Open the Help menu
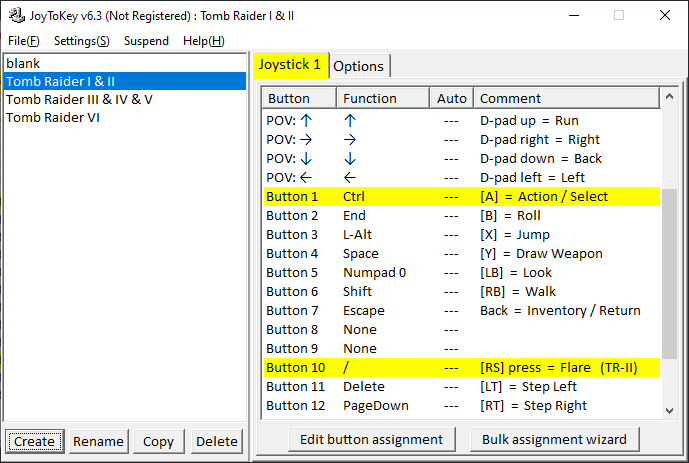This screenshot has width=689, height=463. (x=204, y=41)
